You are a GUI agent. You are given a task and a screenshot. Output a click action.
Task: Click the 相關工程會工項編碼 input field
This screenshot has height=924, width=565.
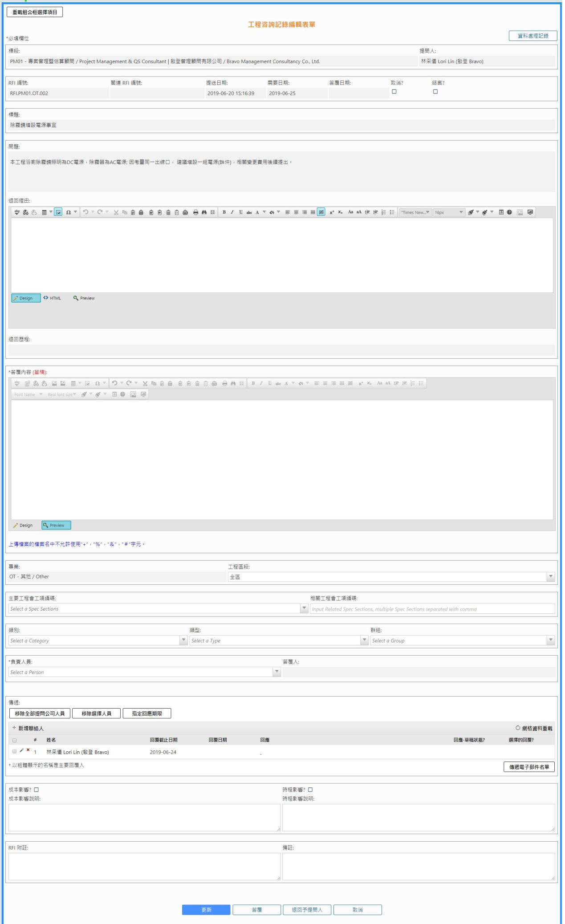pyautogui.click(x=432, y=609)
